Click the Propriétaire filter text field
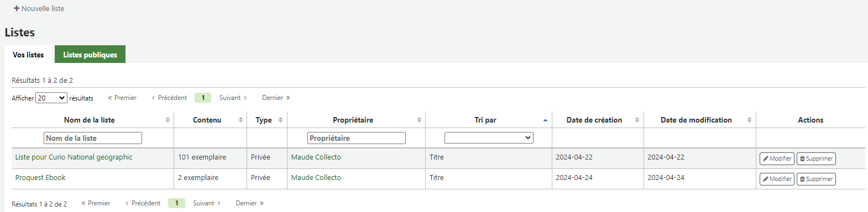 [357, 138]
